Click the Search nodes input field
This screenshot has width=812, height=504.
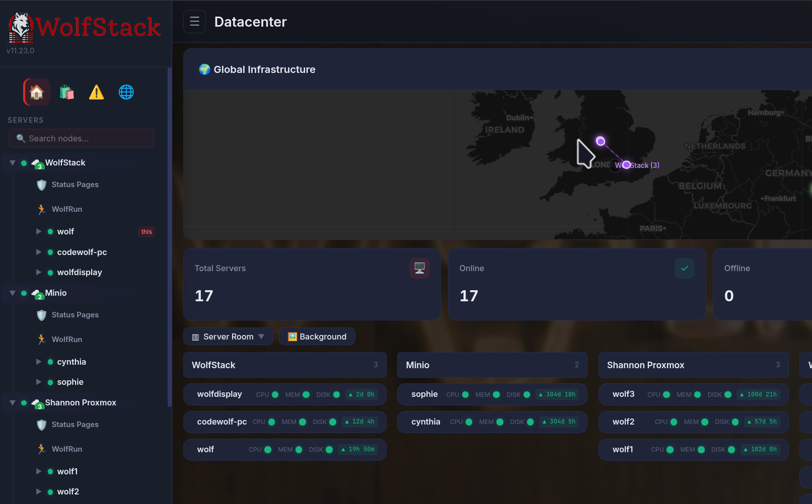click(81, 138)
